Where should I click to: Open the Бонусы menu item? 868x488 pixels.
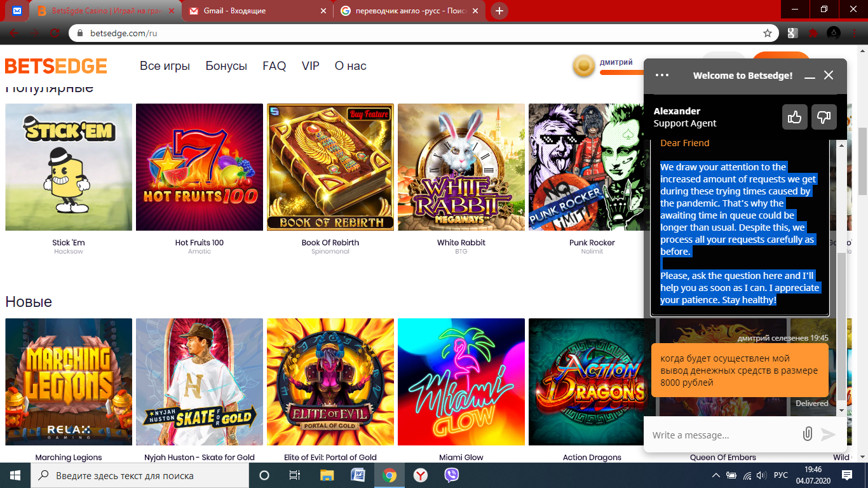226,66
